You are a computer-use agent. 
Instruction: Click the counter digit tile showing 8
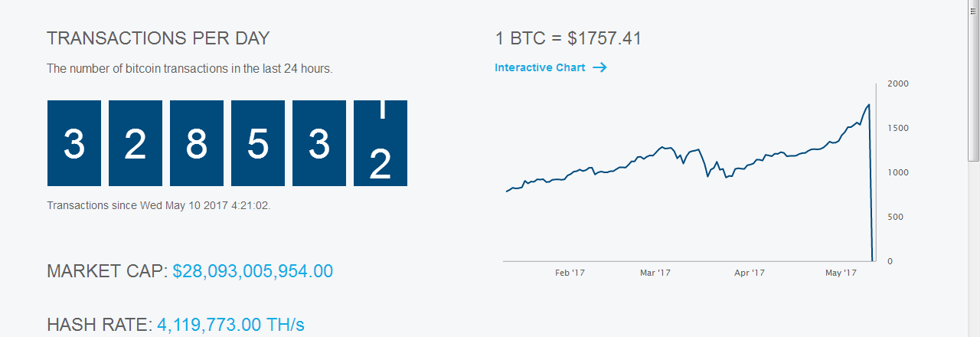[197, 143]
